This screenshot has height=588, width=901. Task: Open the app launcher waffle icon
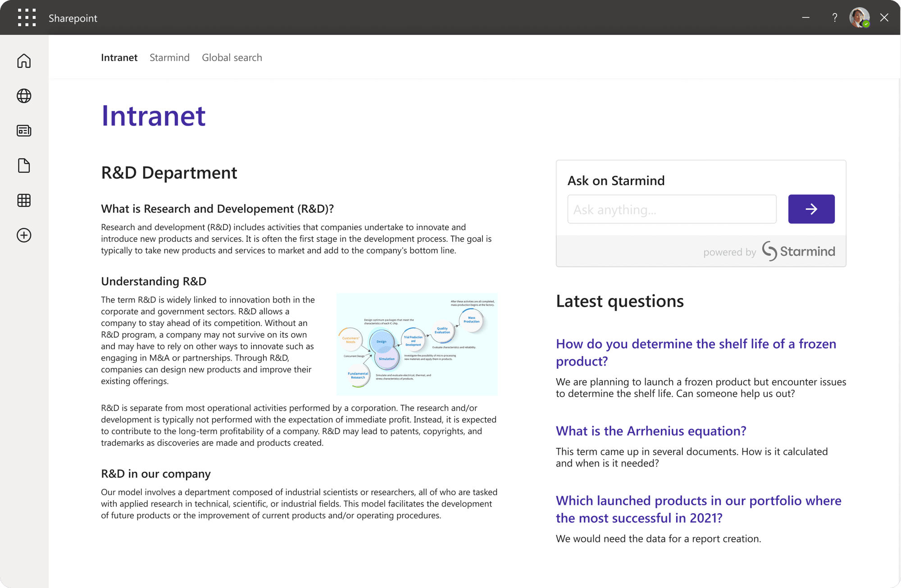(x=27, y=18)
